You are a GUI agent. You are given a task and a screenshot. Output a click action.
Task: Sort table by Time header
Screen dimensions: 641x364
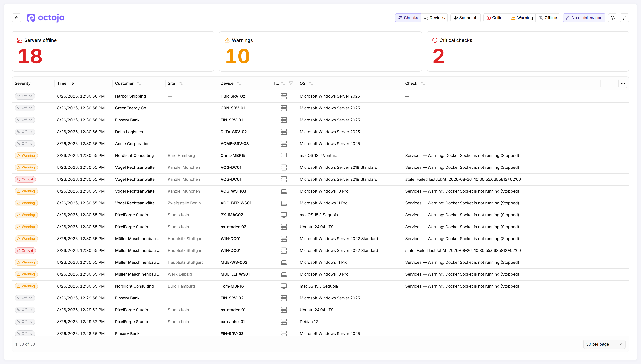pyautogui.click(x=62, y=84)
